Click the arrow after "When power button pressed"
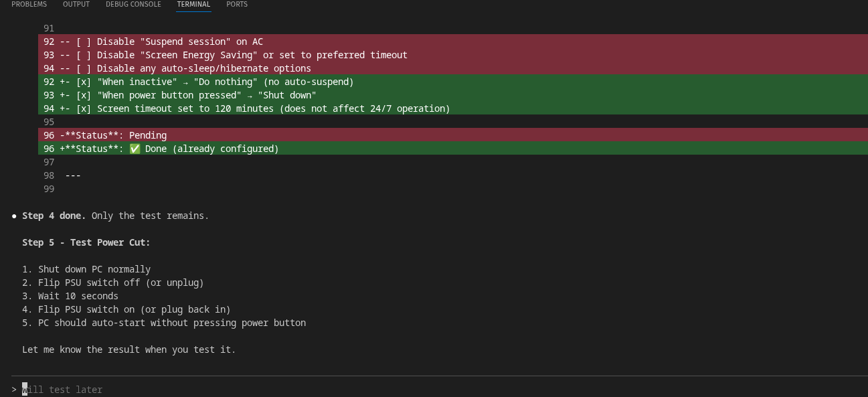 coord(250,96)
